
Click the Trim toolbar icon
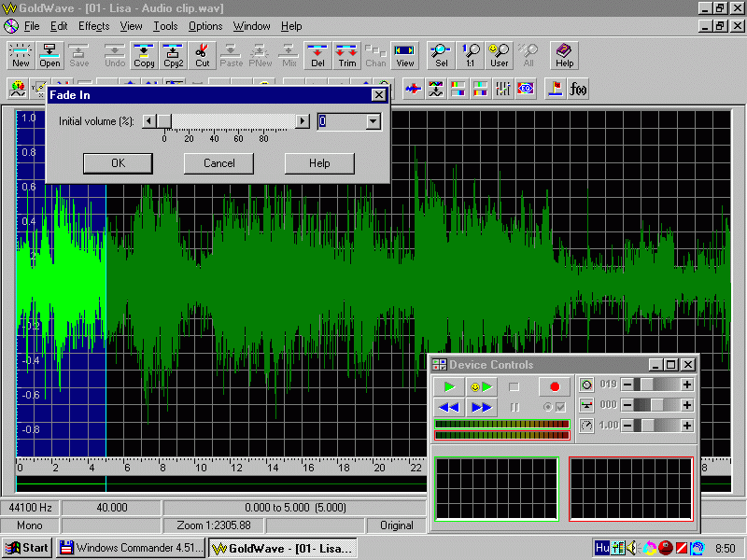[x=346, y=55]
